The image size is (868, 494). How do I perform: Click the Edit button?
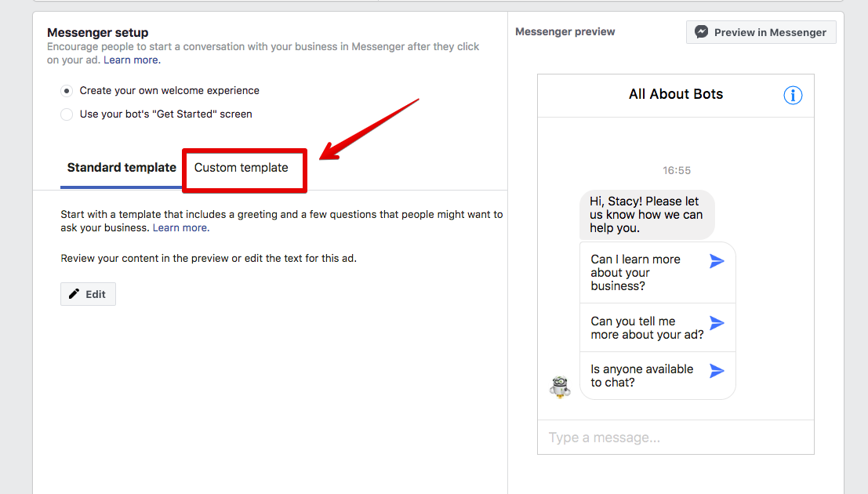pyautogui.click(x=88, y=294)
